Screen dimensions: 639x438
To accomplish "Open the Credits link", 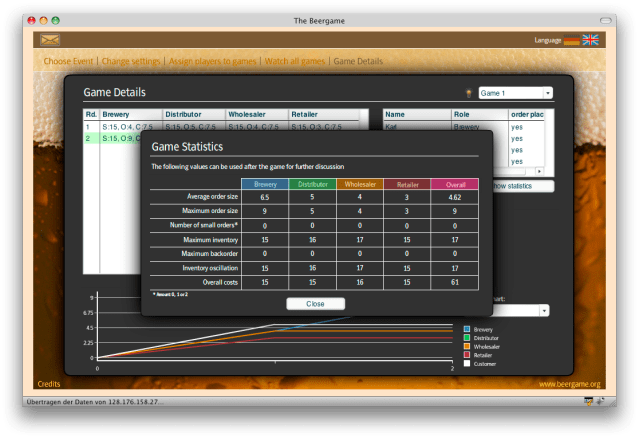I will click(48, 384).
